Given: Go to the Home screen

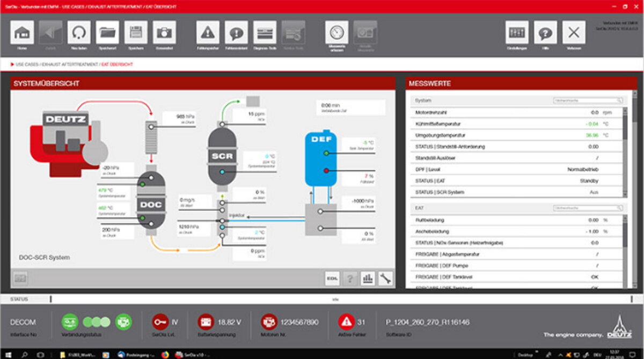Looking at the screenshot, I should tap(22, 32).
